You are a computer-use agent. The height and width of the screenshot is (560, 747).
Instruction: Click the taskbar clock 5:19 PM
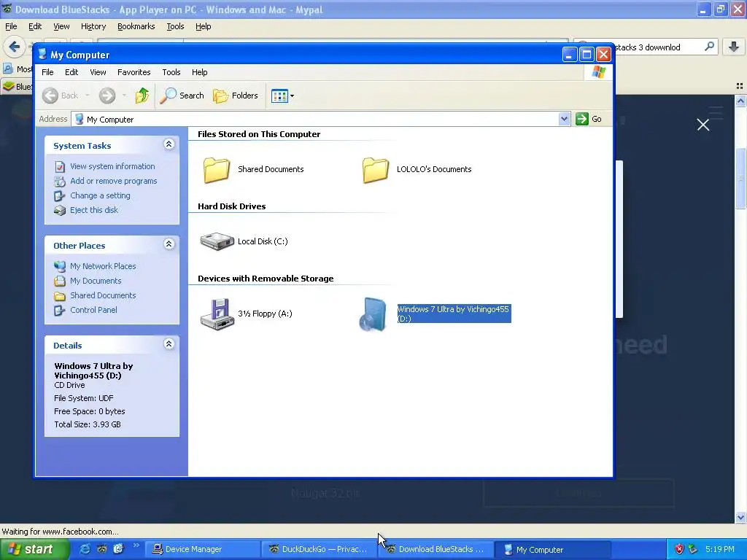coord(720,550)
